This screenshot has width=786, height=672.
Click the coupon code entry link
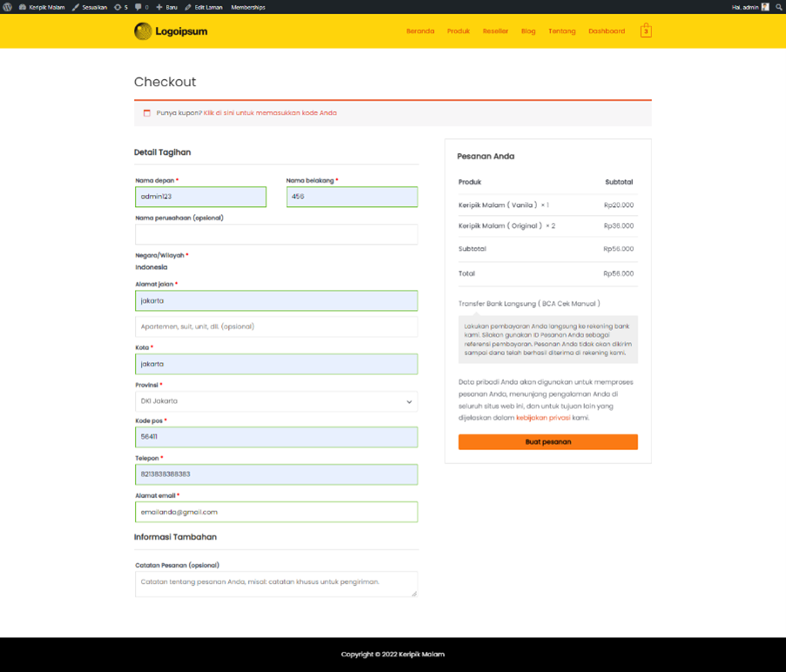coord(270,113)
